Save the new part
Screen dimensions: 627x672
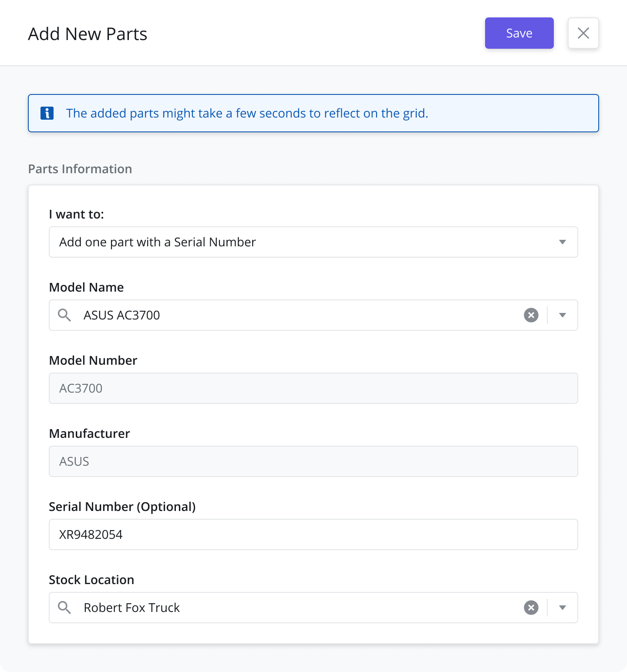point(519,33)
